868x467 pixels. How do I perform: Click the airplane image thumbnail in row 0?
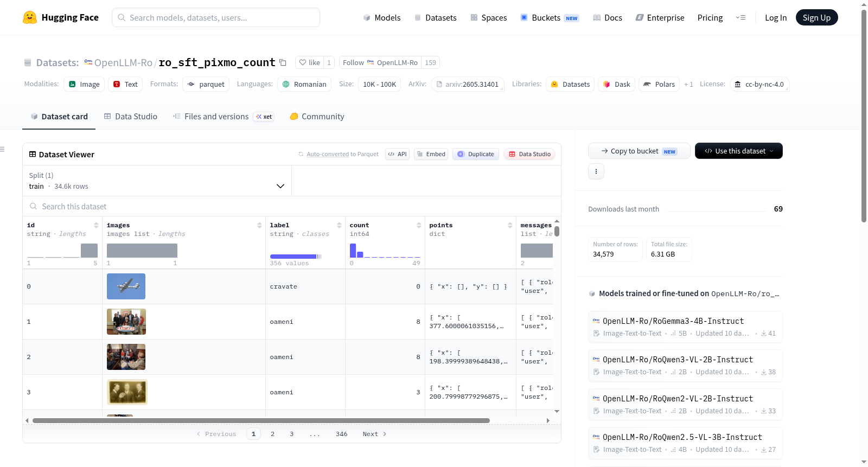[126, 286]
